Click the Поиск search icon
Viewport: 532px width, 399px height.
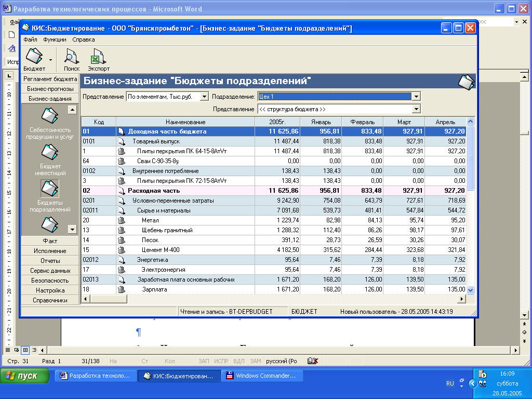71,56
